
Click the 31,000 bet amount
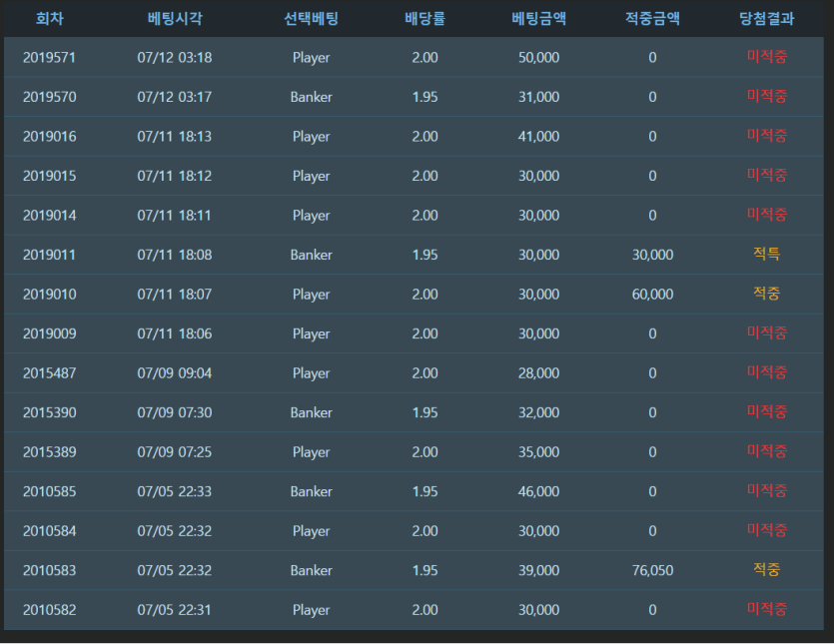pyautogui.click(x=538, y=97)
